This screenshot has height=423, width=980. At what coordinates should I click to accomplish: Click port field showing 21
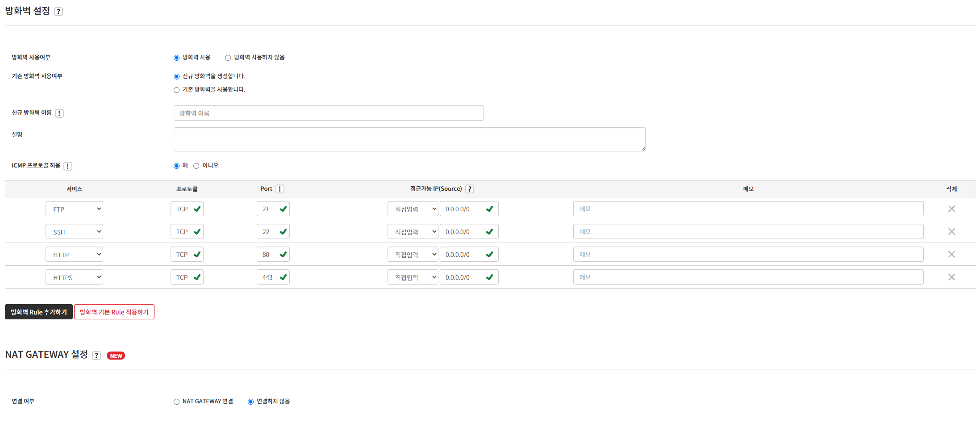pyautogui.click(x=273, y=209)
